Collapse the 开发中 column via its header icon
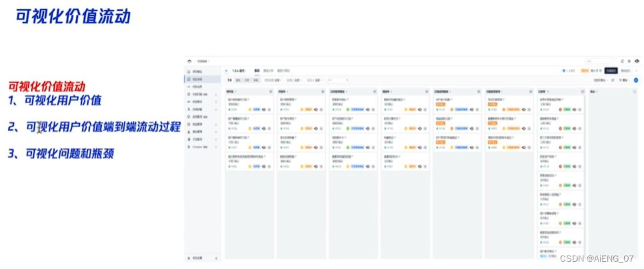 (x=323, y=91)
